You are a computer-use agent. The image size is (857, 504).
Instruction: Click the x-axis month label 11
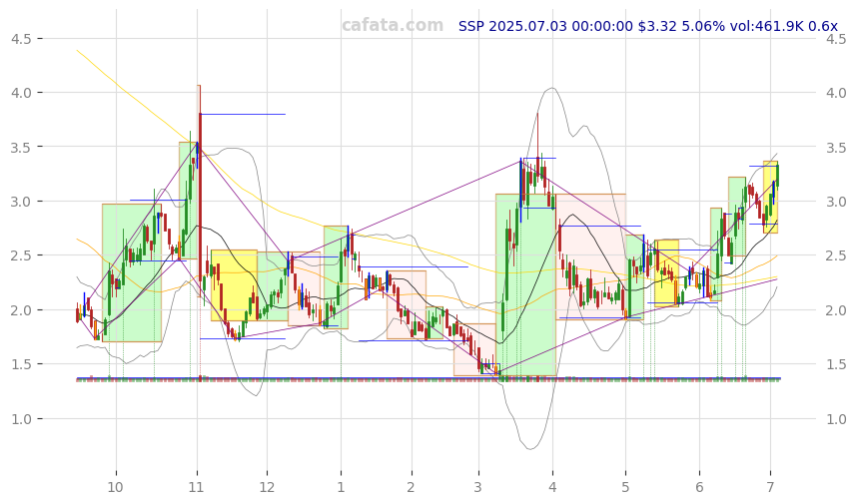point(196,487)
